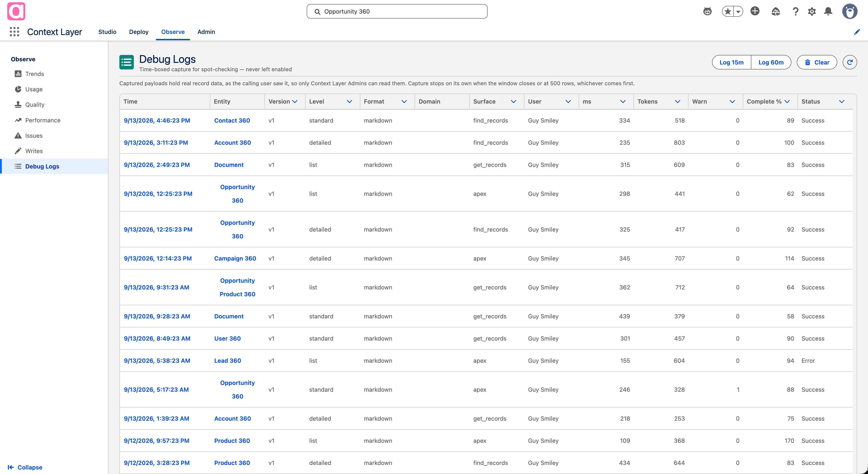The image size is (868, 474).
Task: Open the Opportunity Product 360 entity link
Action: 237,287
